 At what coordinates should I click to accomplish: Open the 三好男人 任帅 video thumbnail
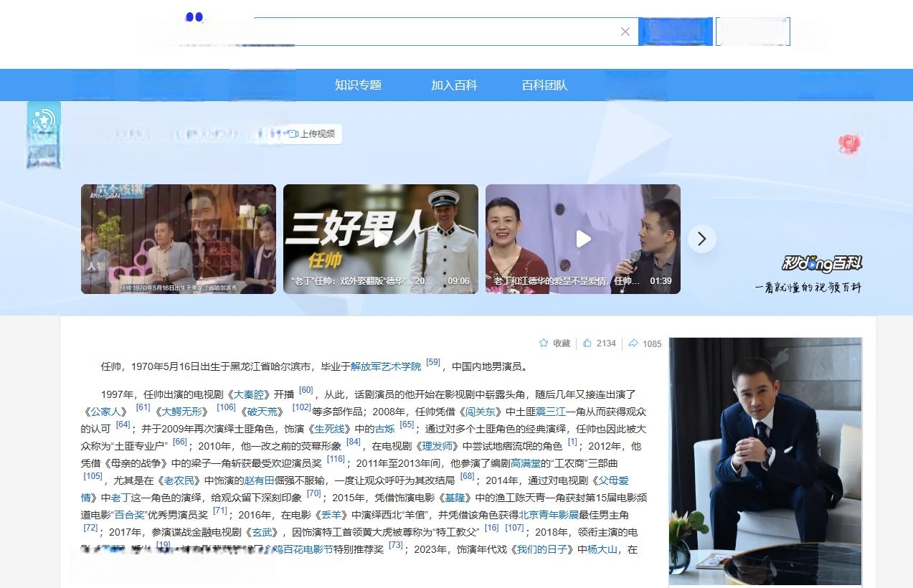tap(380, 239)
